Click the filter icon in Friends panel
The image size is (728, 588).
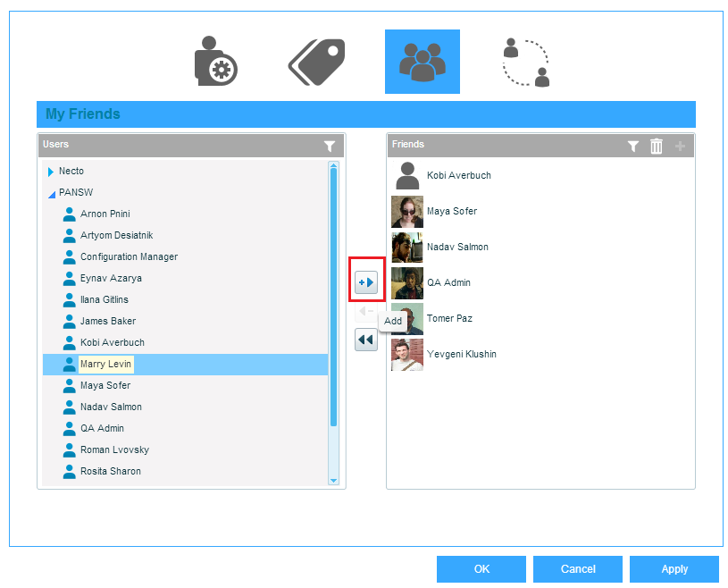633,147
